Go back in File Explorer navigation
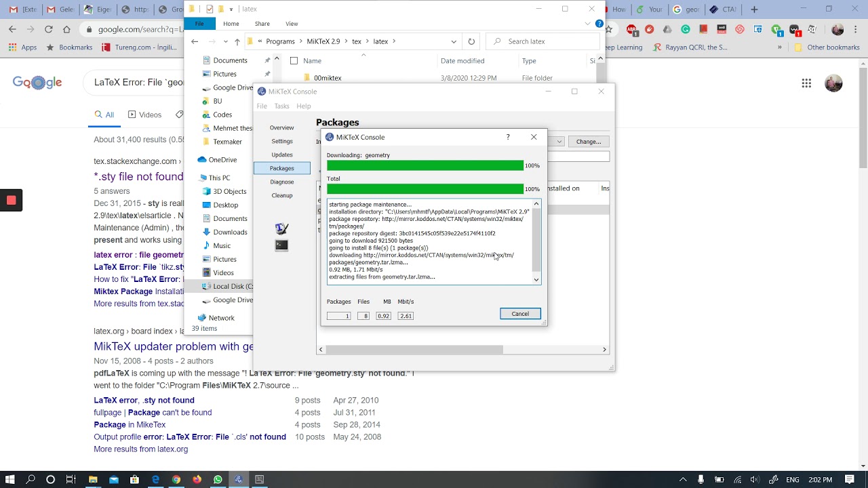 coord(195,41)
